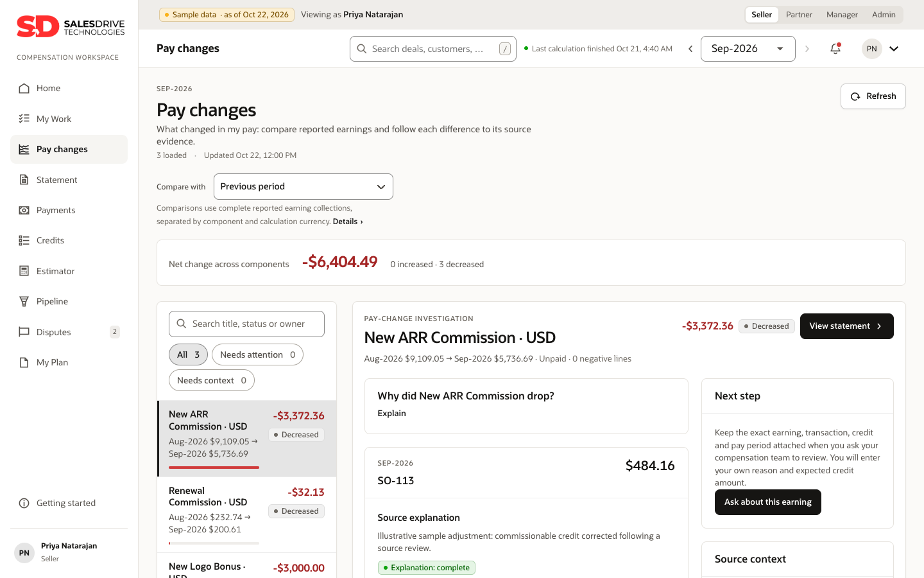Select the Pay changes sidebar item
The width and height of the screenshot is (924, 578).
69,149
